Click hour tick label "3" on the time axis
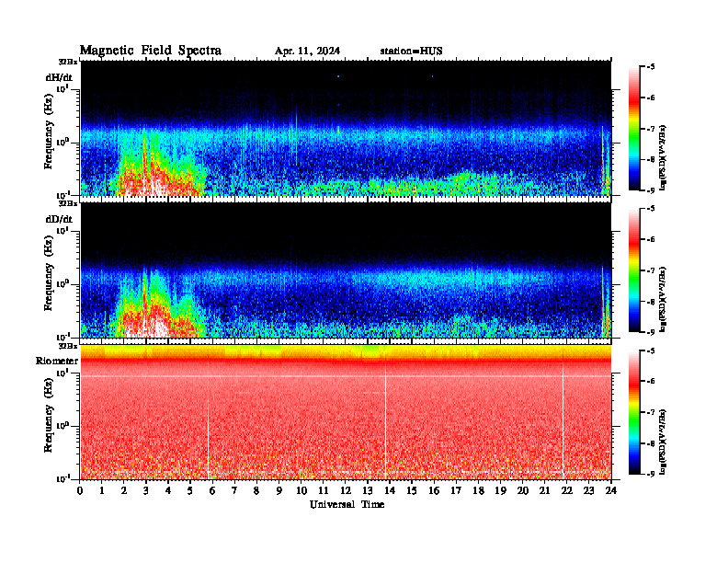Viewport: 728px width, 563px height. (x=146, y=490)
